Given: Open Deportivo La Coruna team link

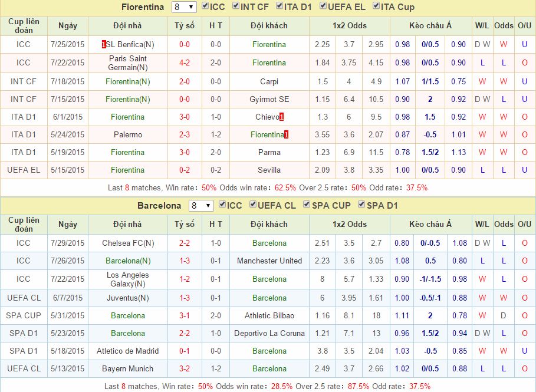Looking at the screenshot, I should pyautogui.click(x=269, y=333).
